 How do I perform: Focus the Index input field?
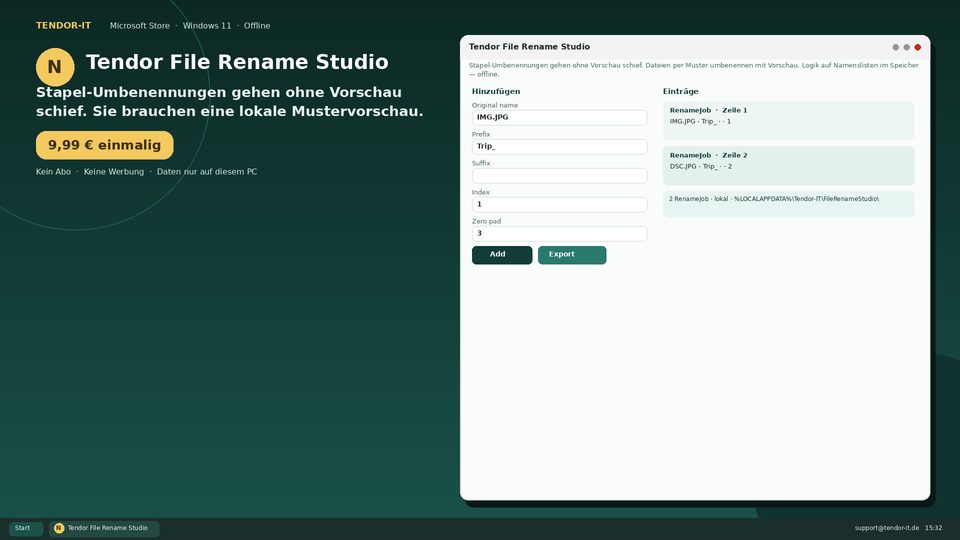click(x=559, y=204)
